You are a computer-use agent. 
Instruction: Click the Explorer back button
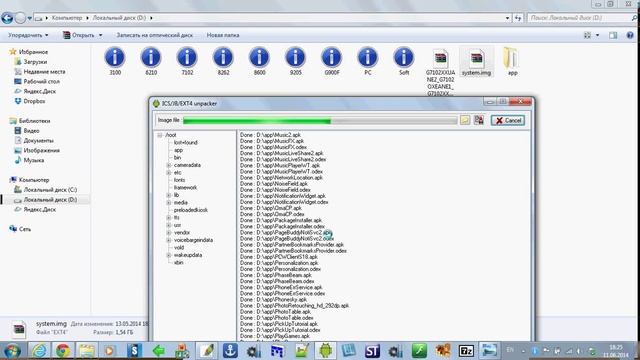coord(7,18)
